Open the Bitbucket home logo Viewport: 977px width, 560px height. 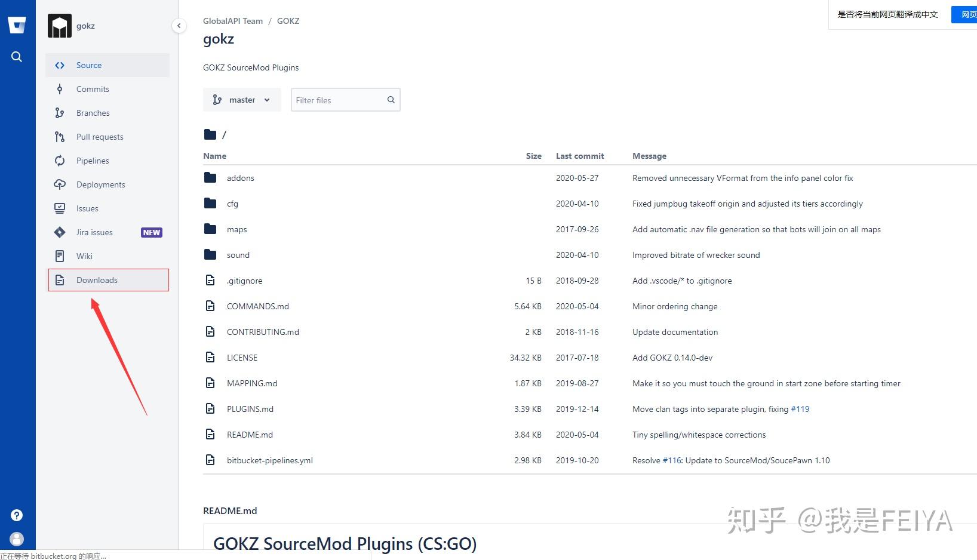coord(17,25)
